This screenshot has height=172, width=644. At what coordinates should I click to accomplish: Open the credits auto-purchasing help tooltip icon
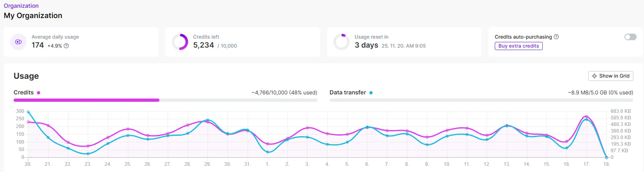pyautogui.click(x=556, y=37)
